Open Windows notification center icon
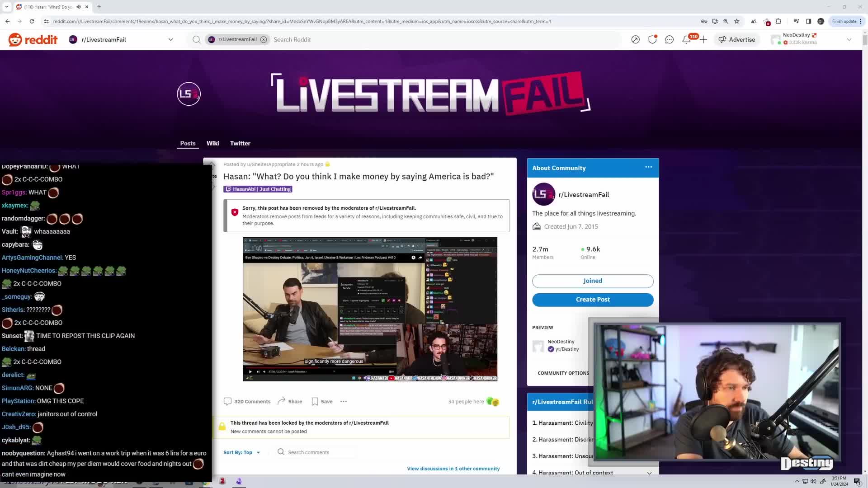The height and width of the screenshot is (488, 868). point(857,481)
